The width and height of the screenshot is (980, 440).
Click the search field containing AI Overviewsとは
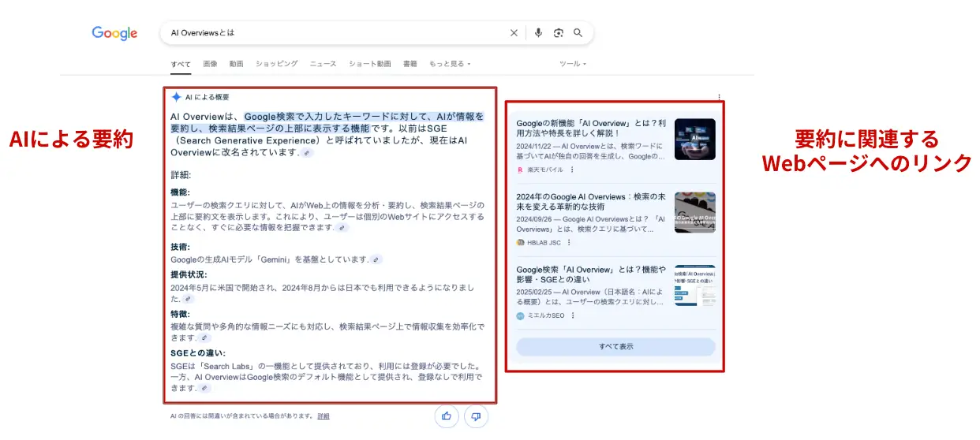pyautogui.click(x=376, y=33)
